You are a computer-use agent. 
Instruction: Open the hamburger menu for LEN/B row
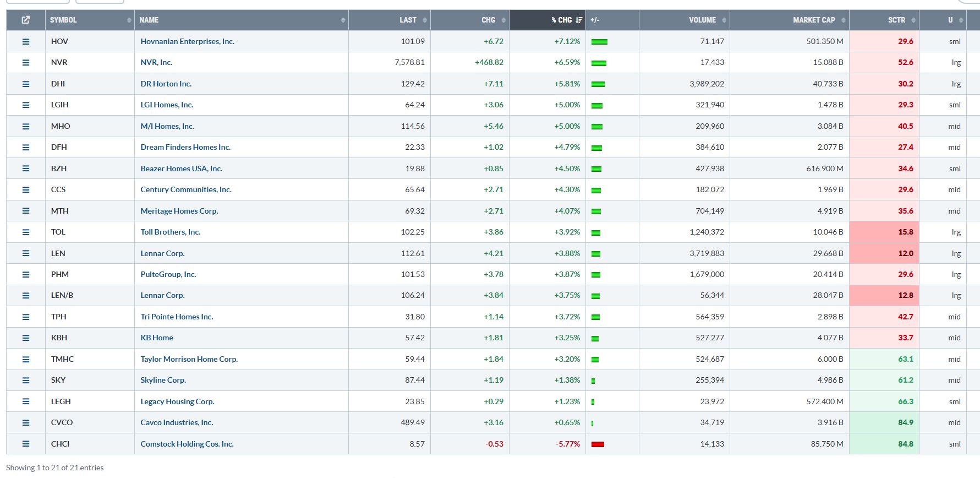tap(25, 296)
